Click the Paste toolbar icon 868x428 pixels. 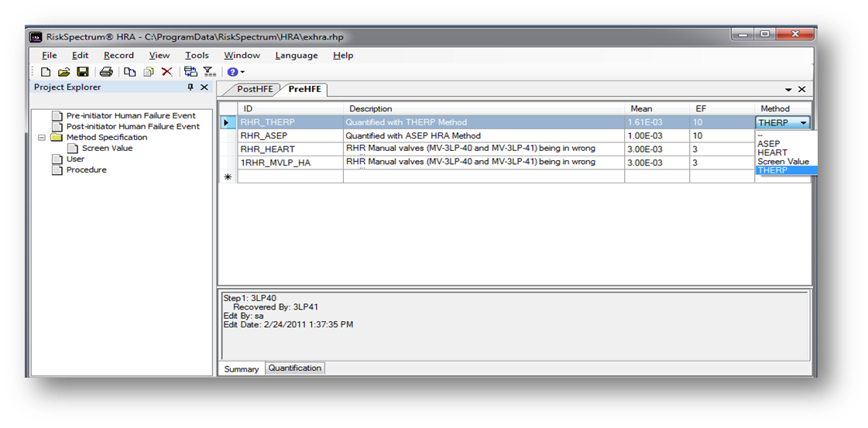tap(148, 72)
